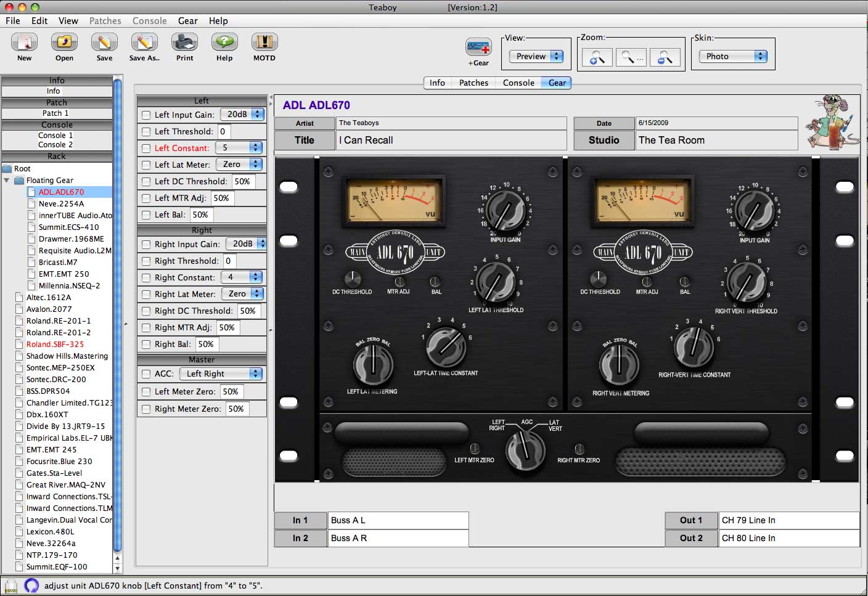
Task: Click the RIGHT-VERT TIME CONSTANT knob
Action: (694, 348)
